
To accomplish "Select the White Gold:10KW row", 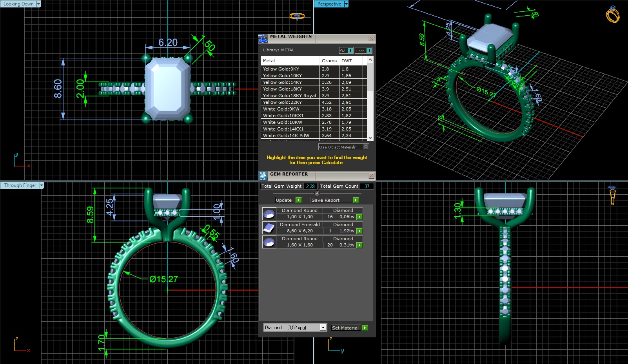I will 314,122.
